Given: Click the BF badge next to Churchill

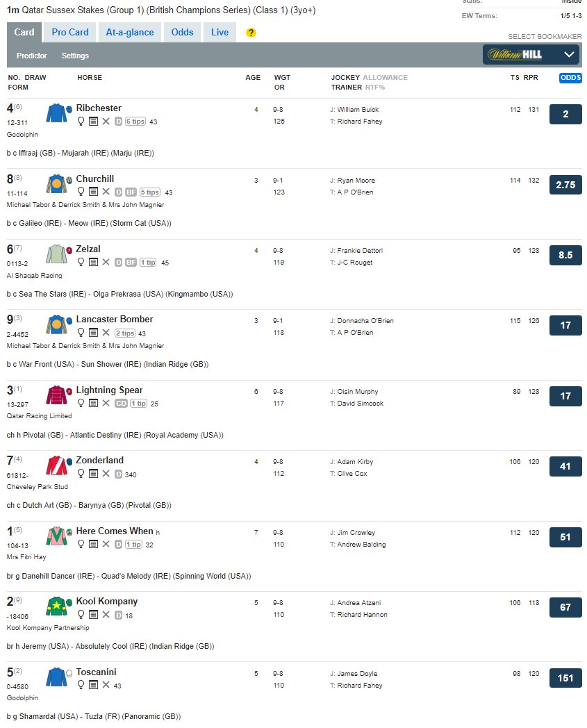Looking at the screenshot, I should coord(131,192).
